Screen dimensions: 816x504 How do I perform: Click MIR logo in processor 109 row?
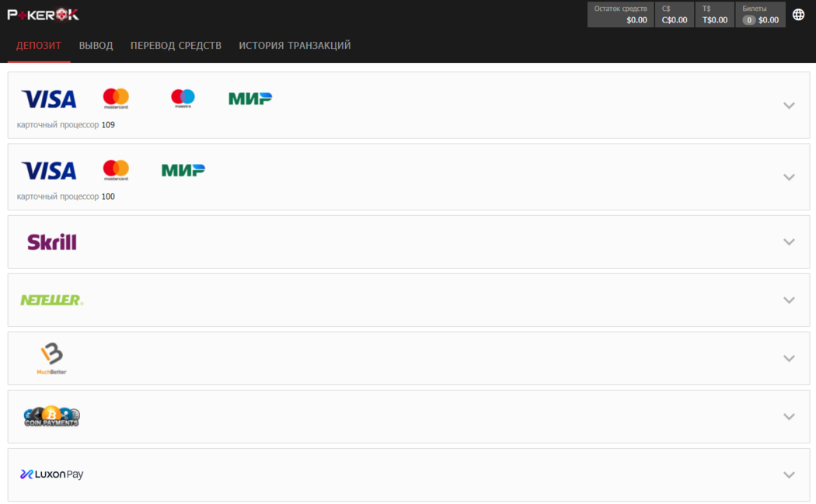(x=250, y=99)
